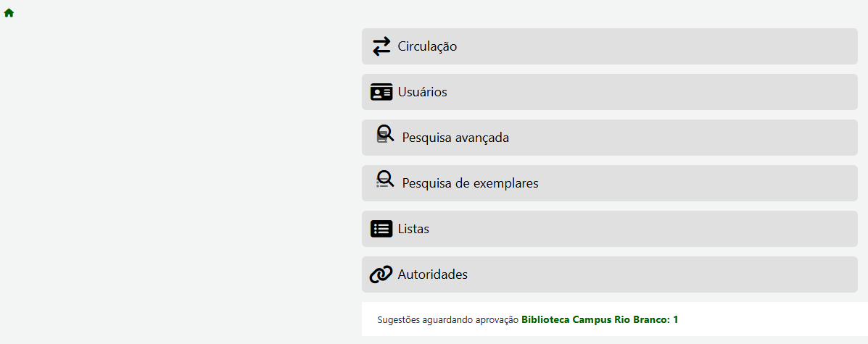Go to the Listas text label
This screenshot has height=344, width=868.
click(x=413, y=229)
